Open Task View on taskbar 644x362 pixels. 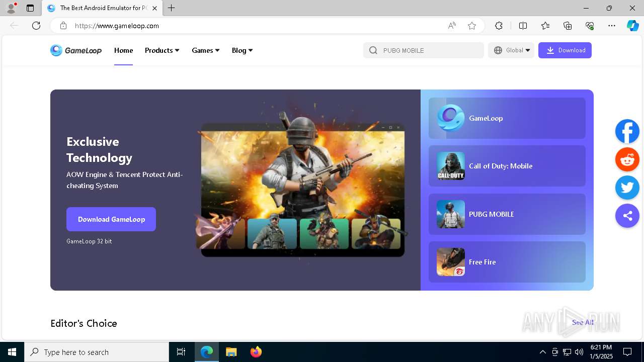pyautogui.click(x=181, y=352)
